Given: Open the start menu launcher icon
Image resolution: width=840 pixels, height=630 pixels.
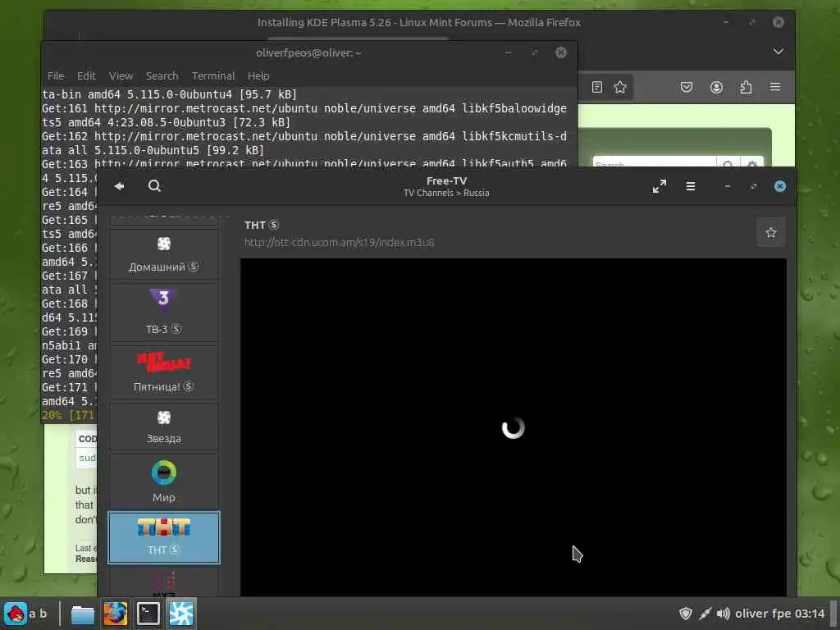Looking at the screenshot, I should point(16,614).
